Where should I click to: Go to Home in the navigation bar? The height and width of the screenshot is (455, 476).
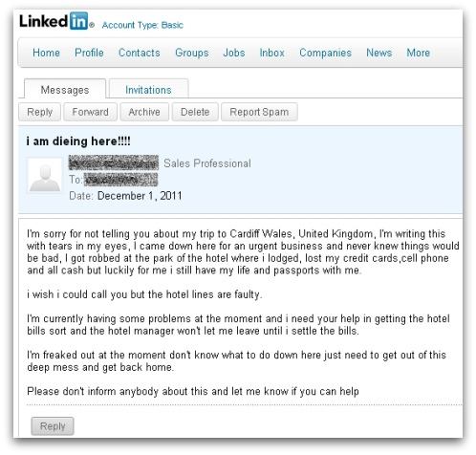pyautogui.click(x=46, y=53)
